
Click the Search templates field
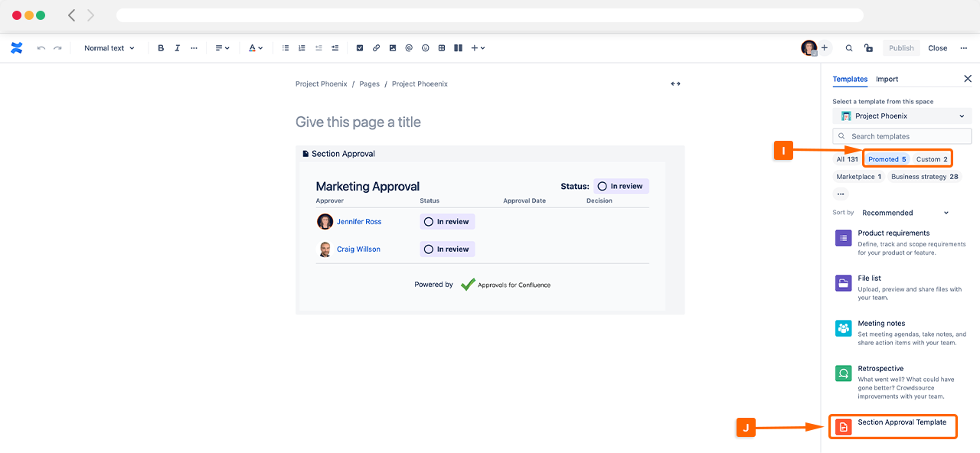point(902,136)
